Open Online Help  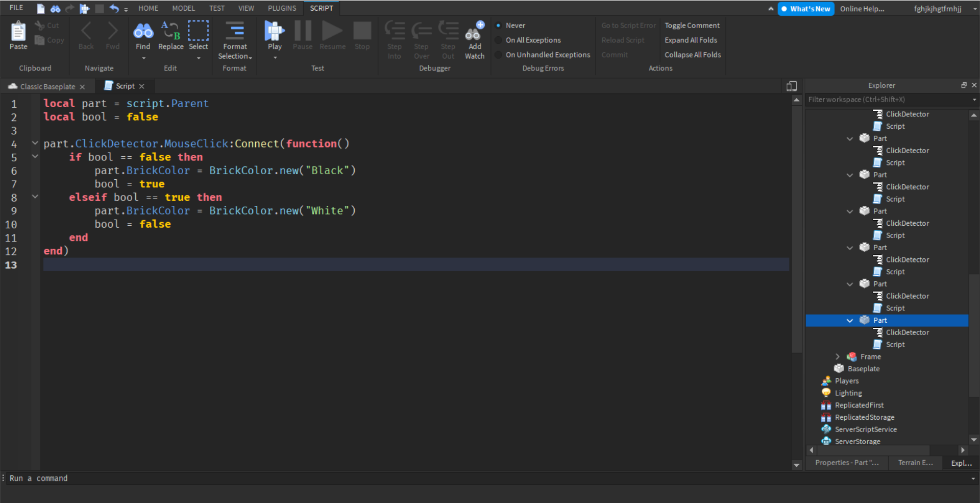pos(862,9)
